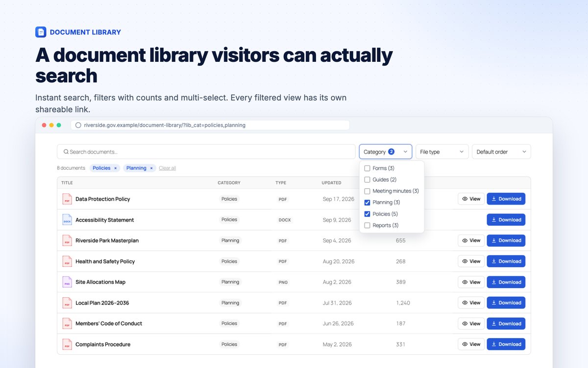Check the Reports (3) checkbox
Screen dimensions: 588x368
coord(367,225)
